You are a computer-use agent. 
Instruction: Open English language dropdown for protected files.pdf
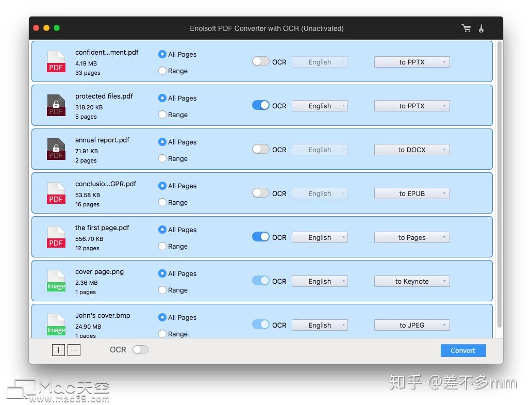pyautogui.click(x=320, y=106)
